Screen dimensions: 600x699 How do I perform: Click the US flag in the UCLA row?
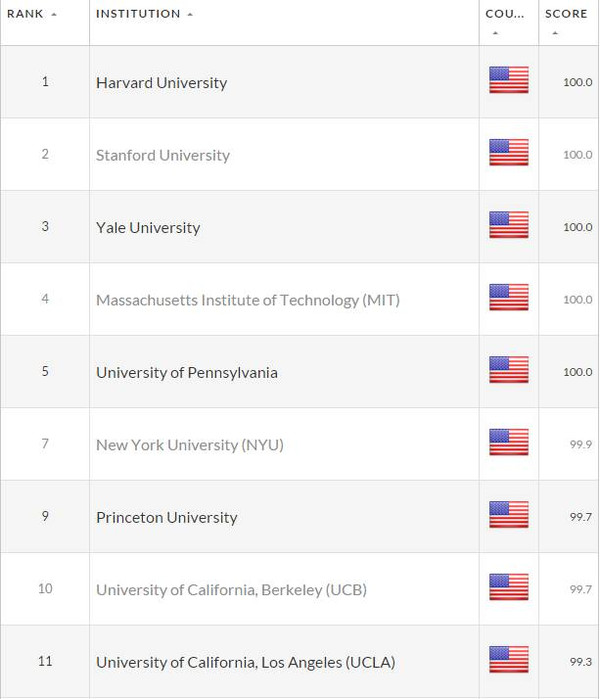tap(509, 660)
